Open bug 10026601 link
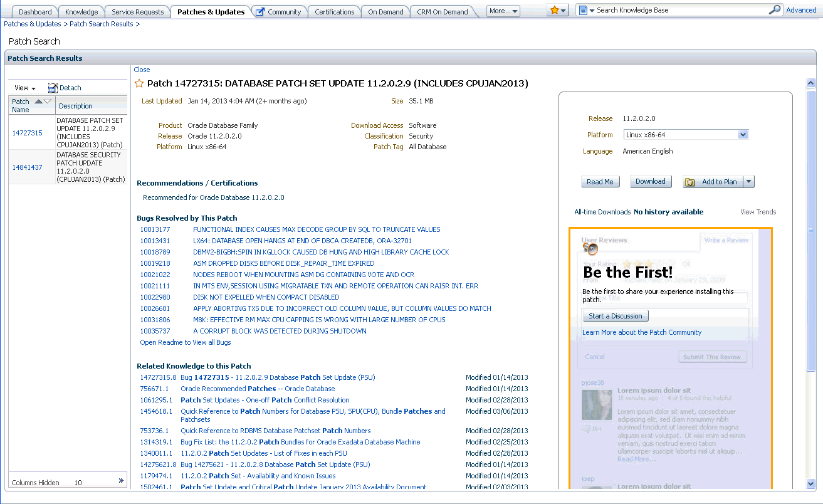 tap(155, 308)
